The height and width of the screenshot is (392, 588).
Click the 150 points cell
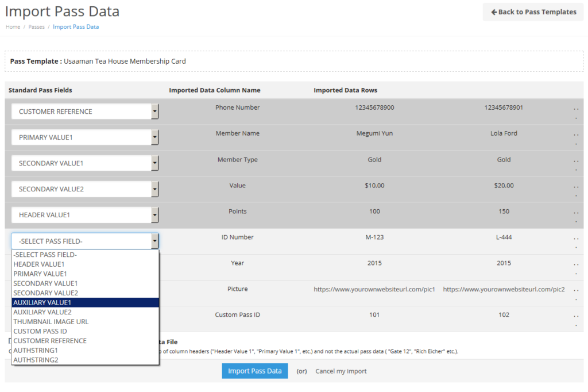click(504, 212)
